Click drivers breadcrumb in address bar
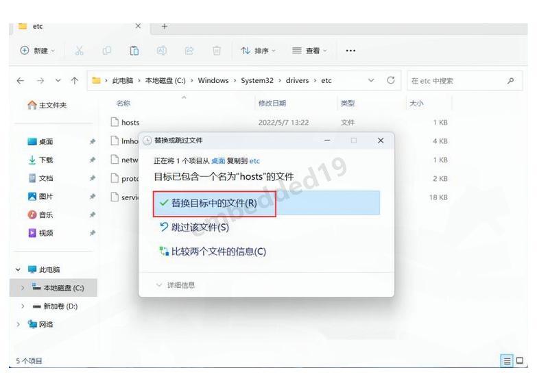This screenshot has height=392, width=537. coord(297,80)
